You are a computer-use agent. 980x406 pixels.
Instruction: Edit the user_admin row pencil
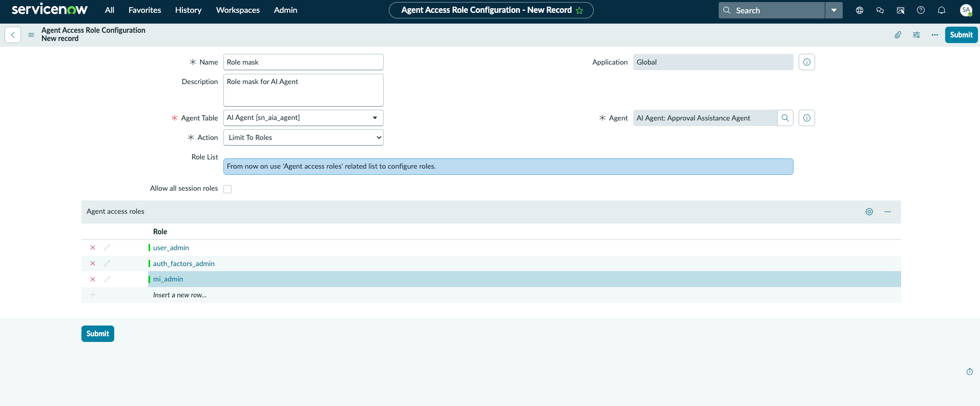[107, 248]
